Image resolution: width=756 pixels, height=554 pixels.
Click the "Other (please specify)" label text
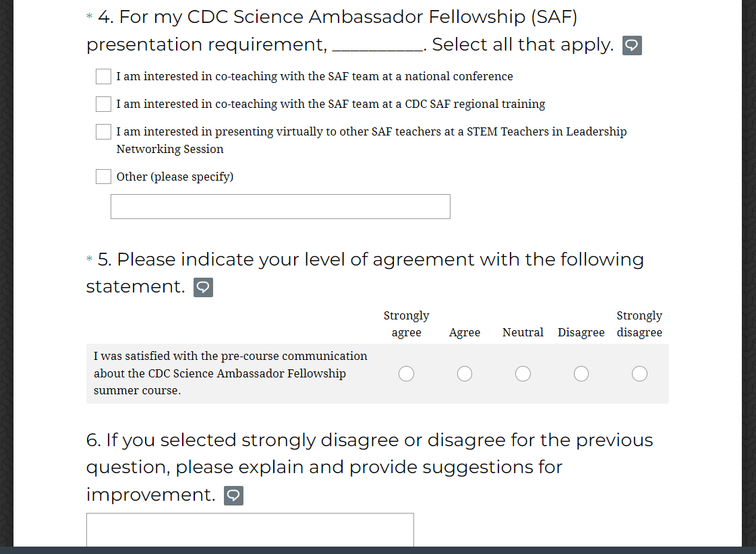175,177
